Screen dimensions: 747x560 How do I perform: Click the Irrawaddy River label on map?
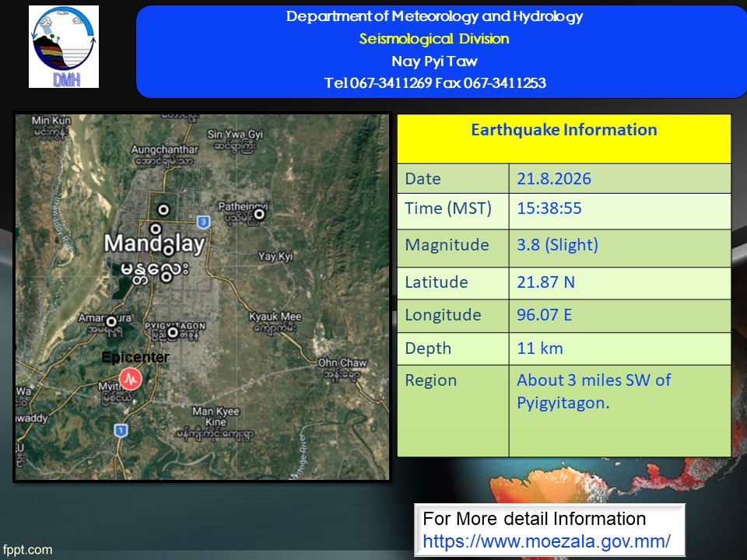point(65,224)
